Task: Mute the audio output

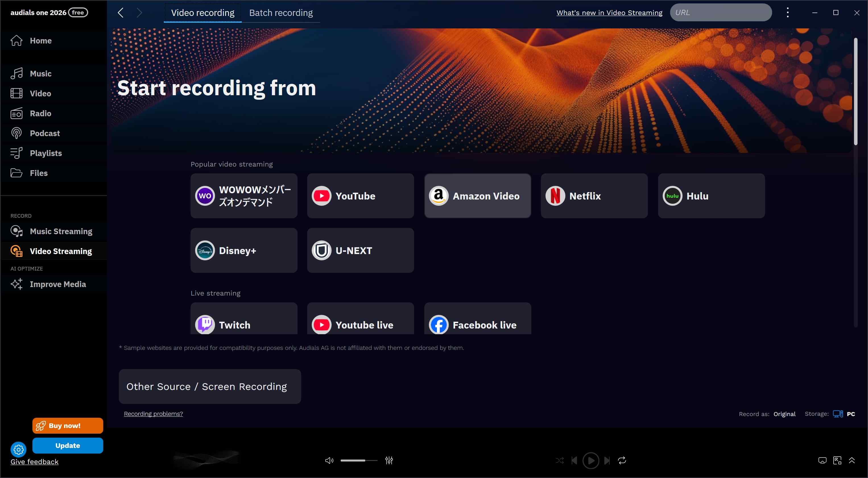Action: (329, 460)
